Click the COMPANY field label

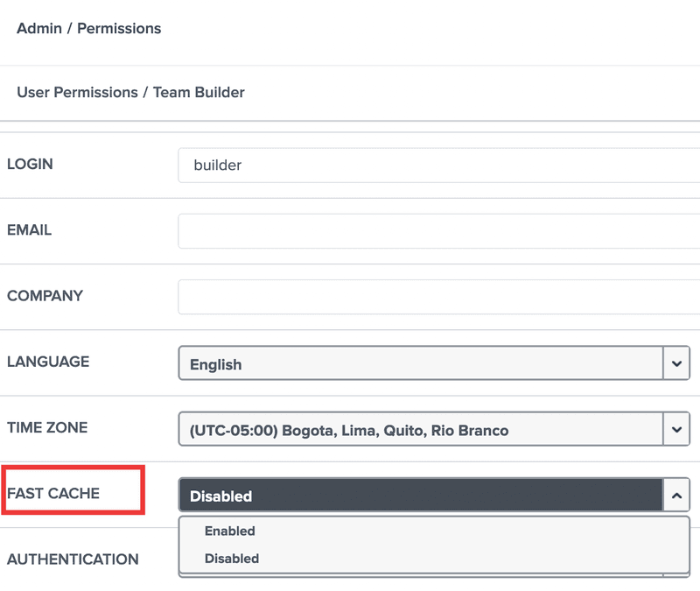(x=45, y=296)
